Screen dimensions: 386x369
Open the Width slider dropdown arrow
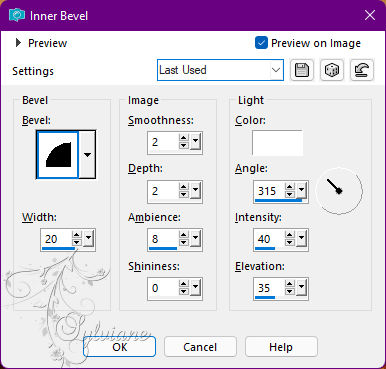click(89, 238)
